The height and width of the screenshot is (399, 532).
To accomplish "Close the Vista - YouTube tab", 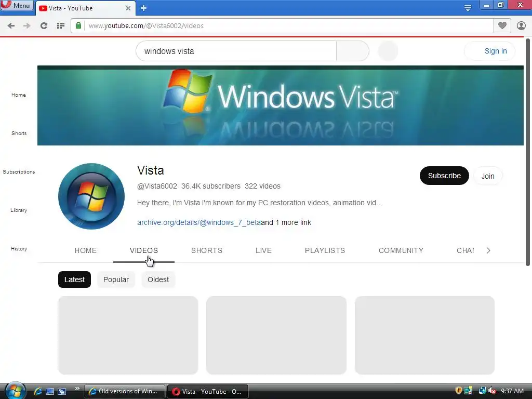I will click(x=128, y=8).
